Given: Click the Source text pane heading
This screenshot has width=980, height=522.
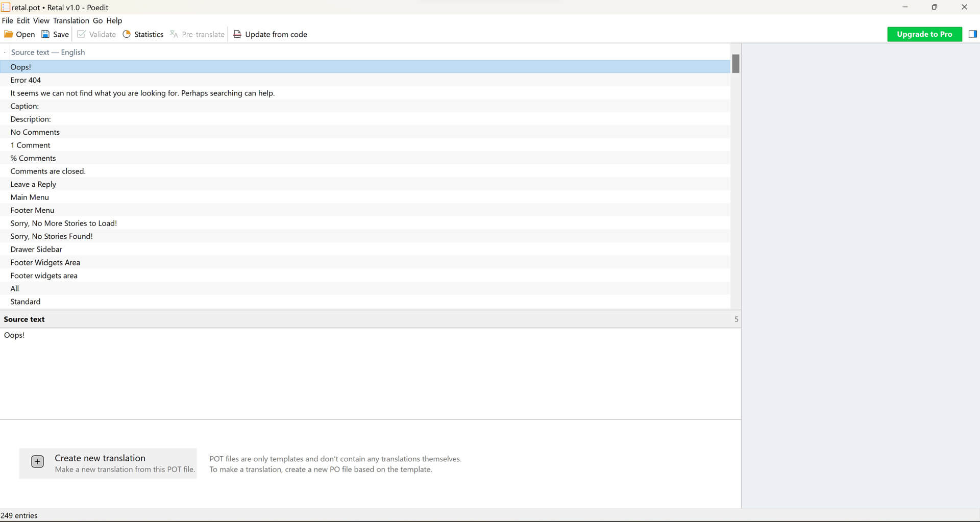Looking at the screenshot, I should click(24, 319).
